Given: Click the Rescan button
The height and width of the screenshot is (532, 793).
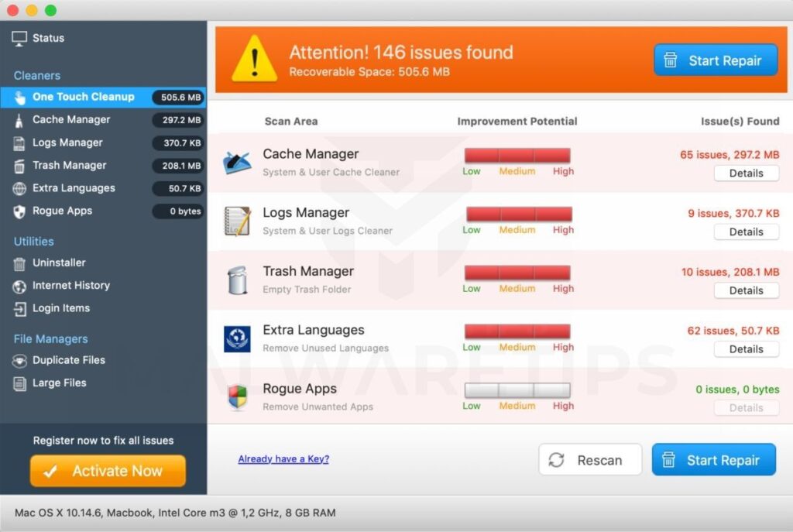Looking at the screenshot, I should (x=590, y=460).
